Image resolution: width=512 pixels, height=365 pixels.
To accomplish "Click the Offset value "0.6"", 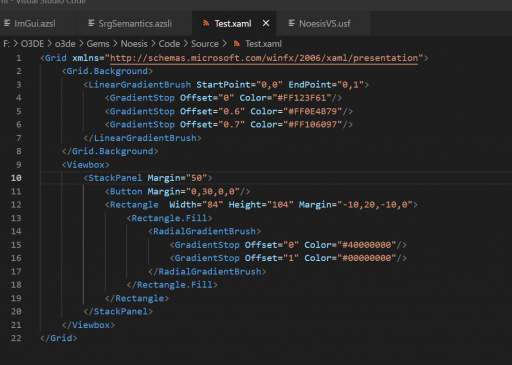I will 231,111.
